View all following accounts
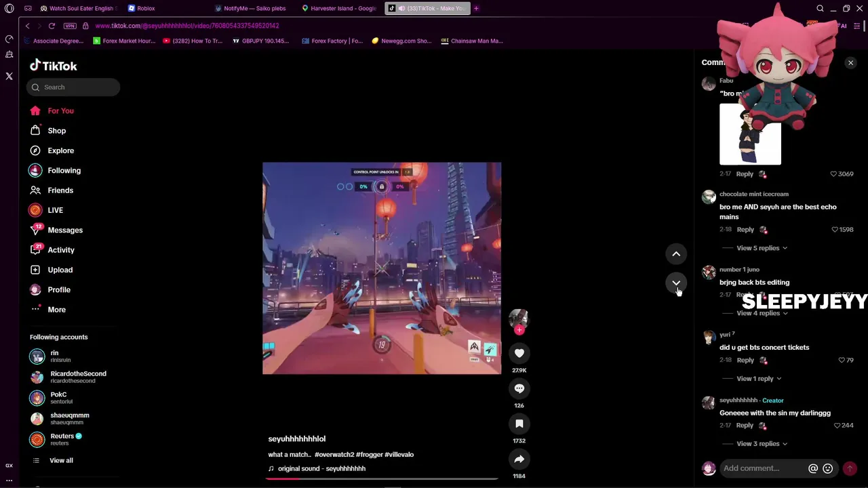 (x=61, y=460)
